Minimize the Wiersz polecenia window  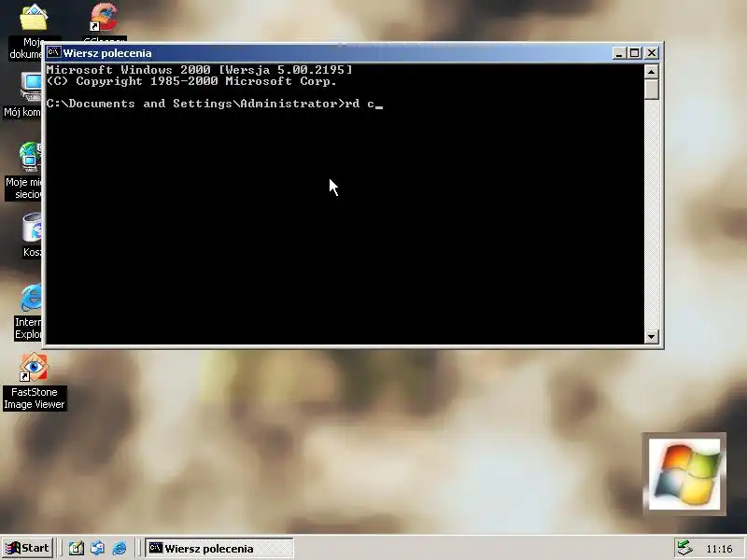click(619, 53)
